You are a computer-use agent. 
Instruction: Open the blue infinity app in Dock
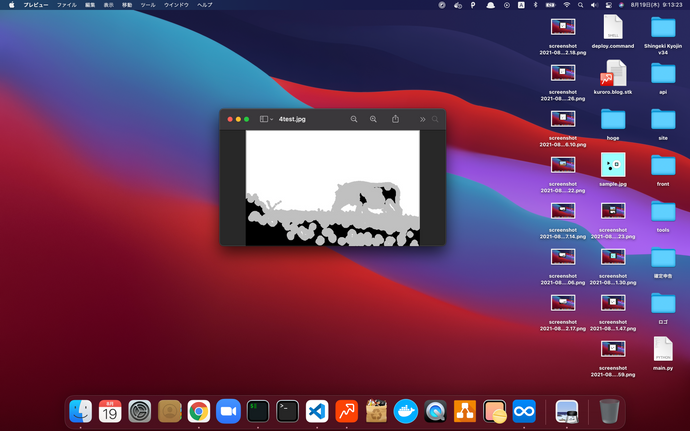(x=524, y=411)
